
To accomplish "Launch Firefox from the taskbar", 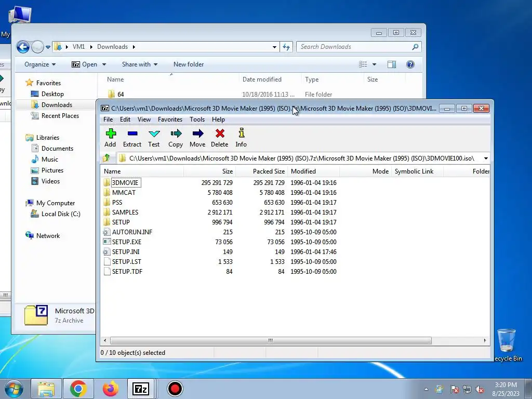I will (110, 389).
